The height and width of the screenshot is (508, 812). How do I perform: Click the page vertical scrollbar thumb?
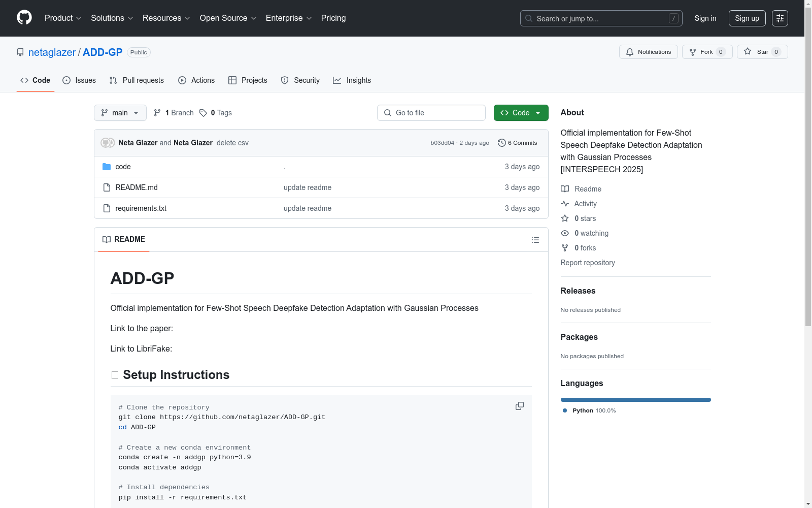point(808,167)
